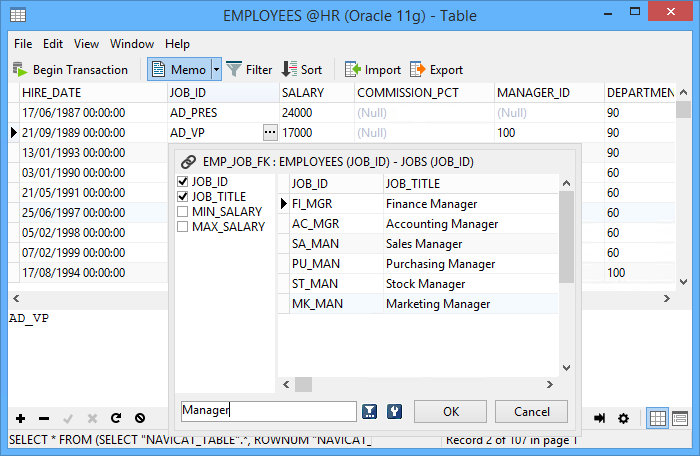Viewport: 700px width, 456px height.
Task: Apply changes with checkmark icon
Action: pos(68,418)
